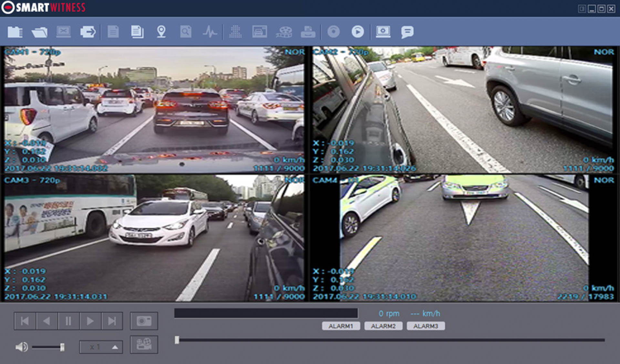Click the multi-page documents icon
Screen dimensions: 620x364
pyautogui.click(x=137, y=32)
